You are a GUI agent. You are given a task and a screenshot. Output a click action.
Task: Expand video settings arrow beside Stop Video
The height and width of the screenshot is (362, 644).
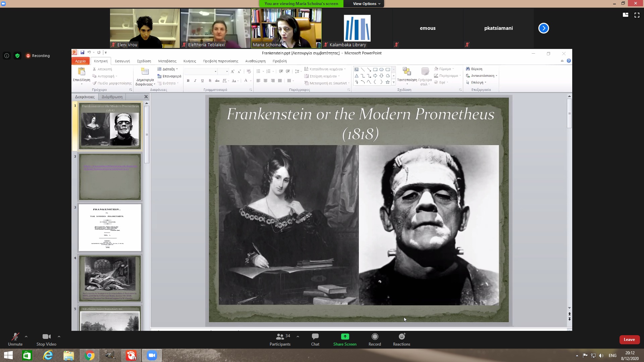[59, 337]
